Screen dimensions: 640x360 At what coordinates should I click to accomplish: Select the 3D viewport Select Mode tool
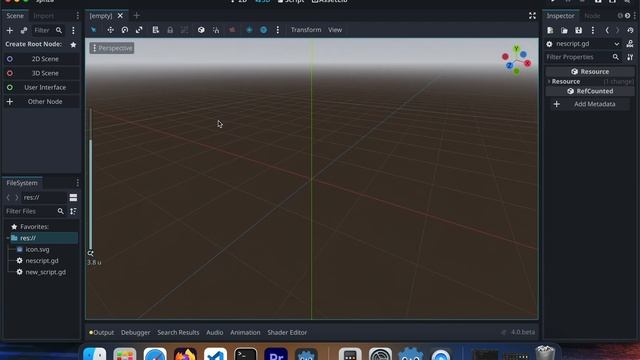pos(94,30)
